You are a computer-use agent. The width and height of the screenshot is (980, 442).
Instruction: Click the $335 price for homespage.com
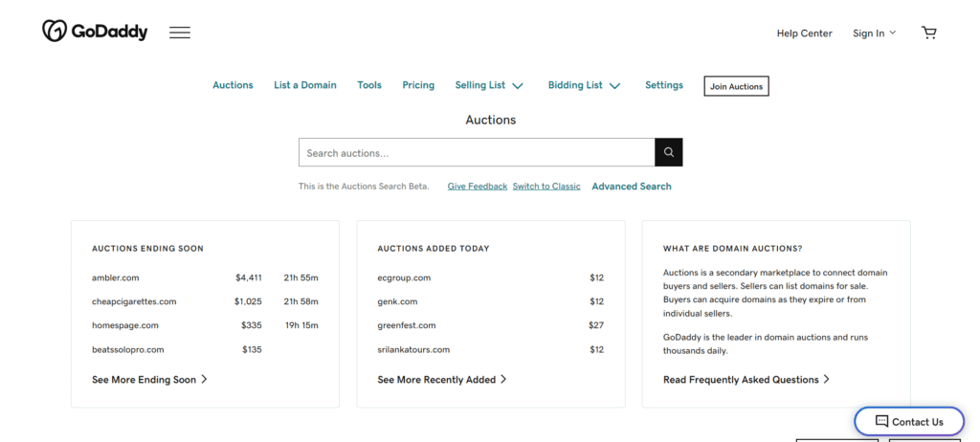252,325
